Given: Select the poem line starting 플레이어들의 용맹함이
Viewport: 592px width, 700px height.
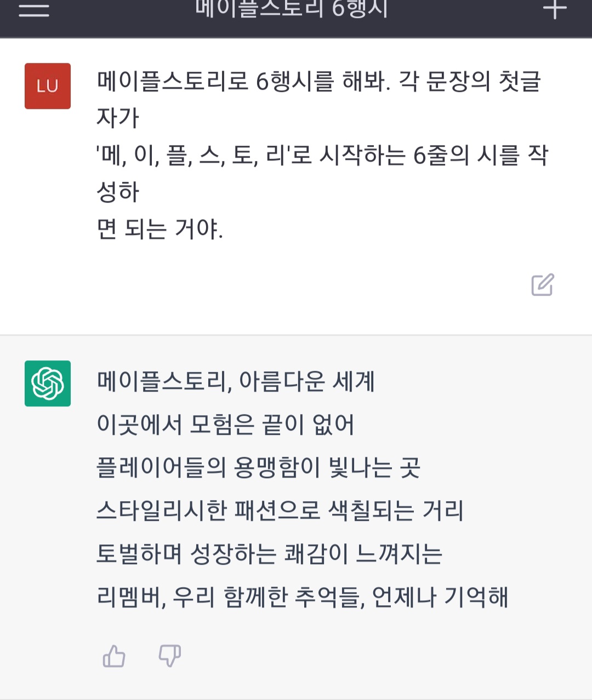Looking at the screenshot, I should click(x=259, y=467).
